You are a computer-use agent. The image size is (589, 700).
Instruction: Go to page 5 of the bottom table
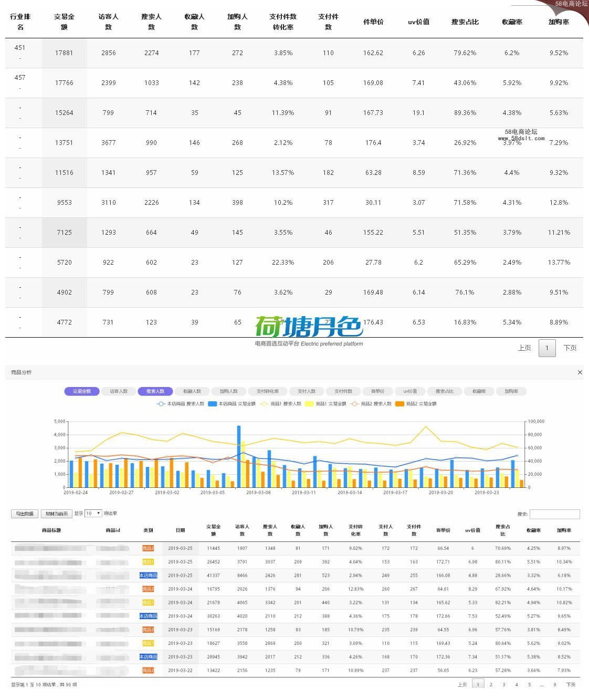(529, 685)
